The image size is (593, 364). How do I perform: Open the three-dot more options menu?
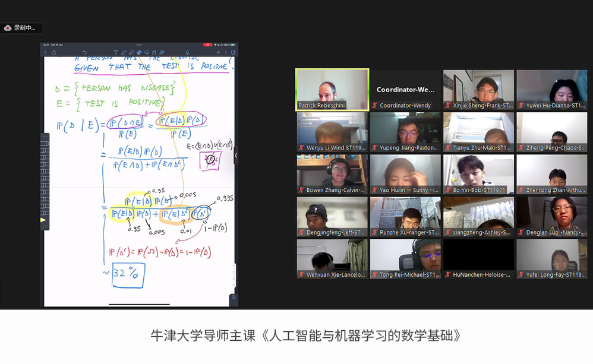[225, 52]
